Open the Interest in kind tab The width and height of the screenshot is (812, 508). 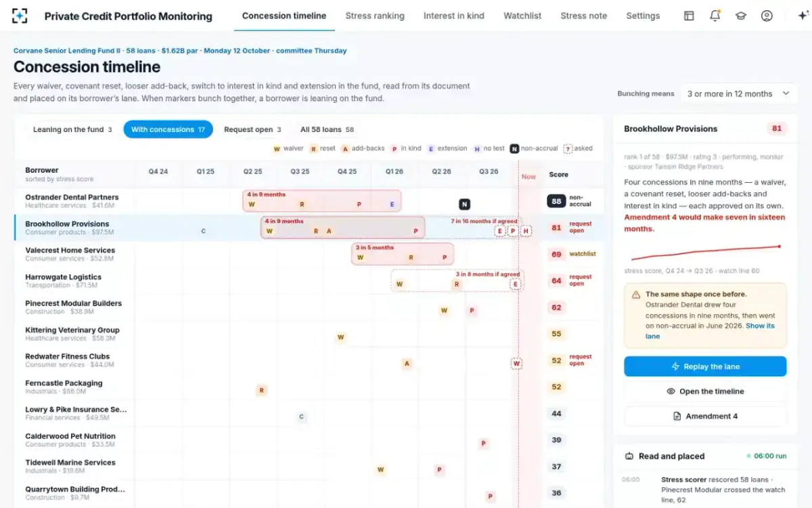click(x=454, y=16)
